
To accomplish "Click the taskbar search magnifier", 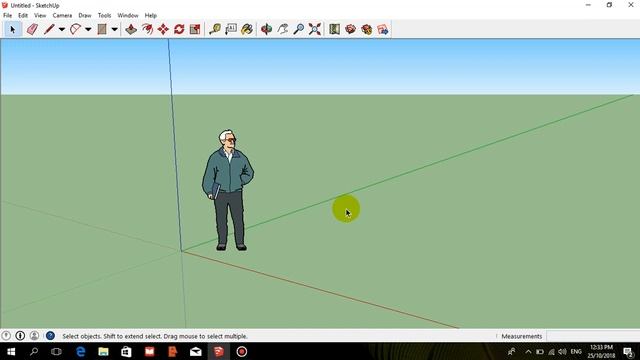I will pyautogui.click(x=34, y=351).
